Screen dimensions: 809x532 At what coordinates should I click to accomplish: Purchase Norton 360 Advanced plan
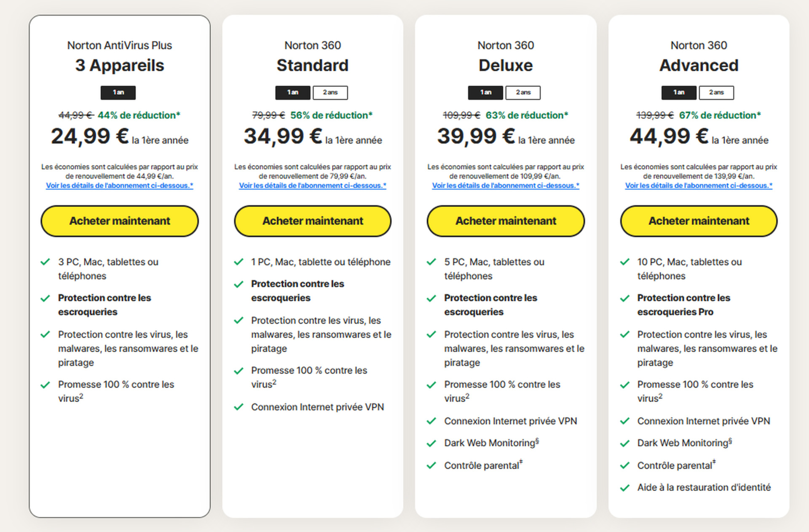699,221
